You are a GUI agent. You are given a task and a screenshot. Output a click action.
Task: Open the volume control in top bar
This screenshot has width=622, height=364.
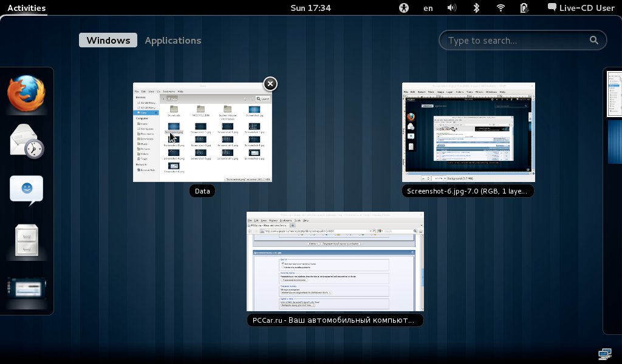click(452, 8)
